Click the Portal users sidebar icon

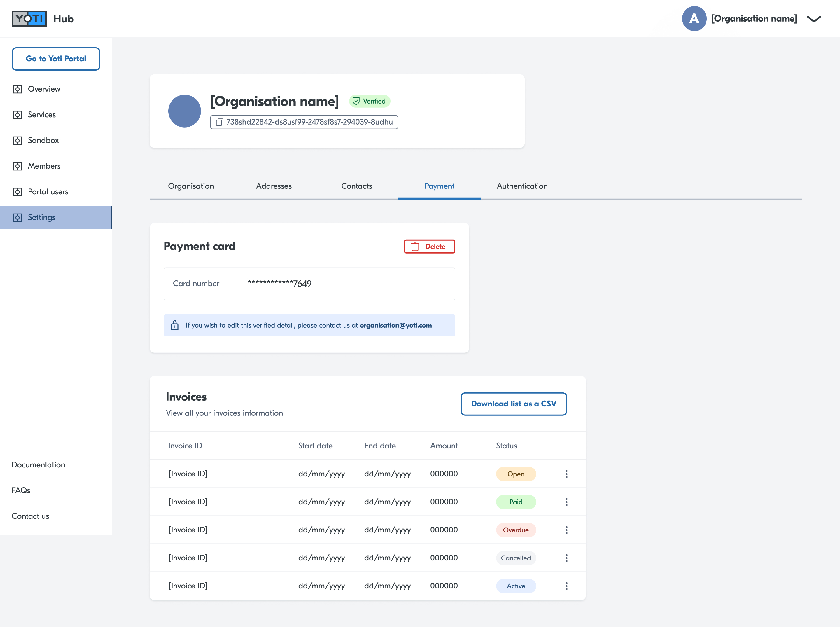pyautogui.click(x=17, y=192)
